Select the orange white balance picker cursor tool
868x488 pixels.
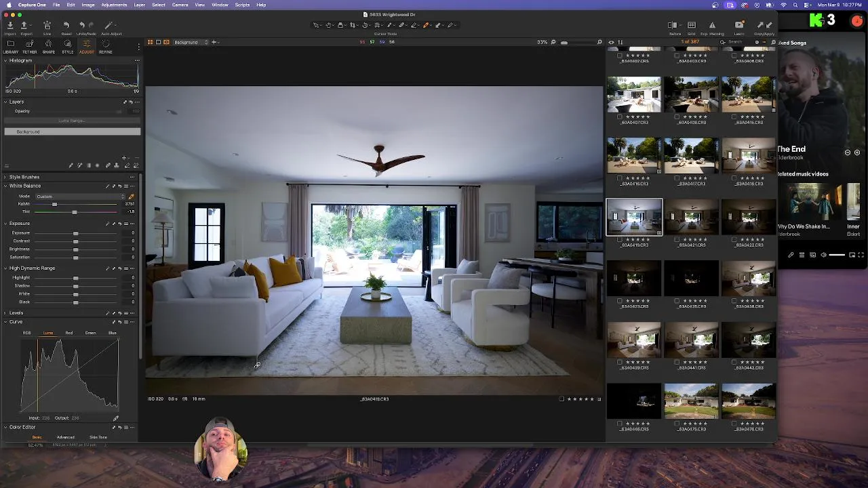point(426,25)
